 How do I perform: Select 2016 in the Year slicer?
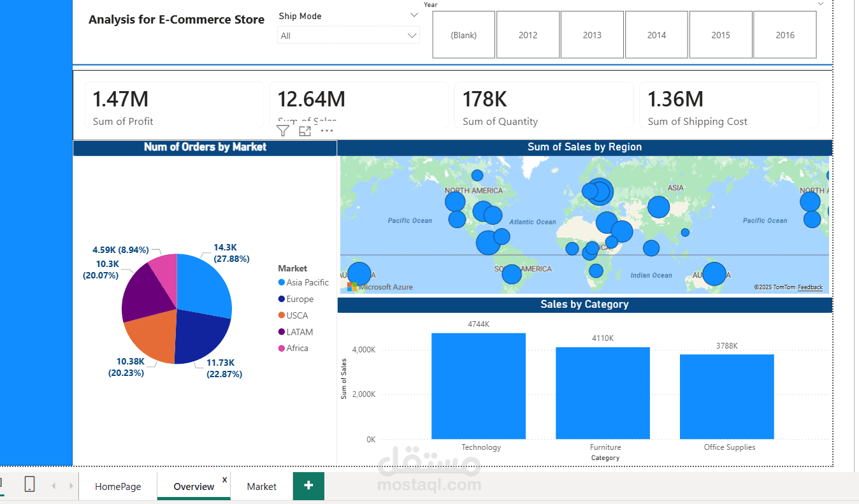(785, 34)
